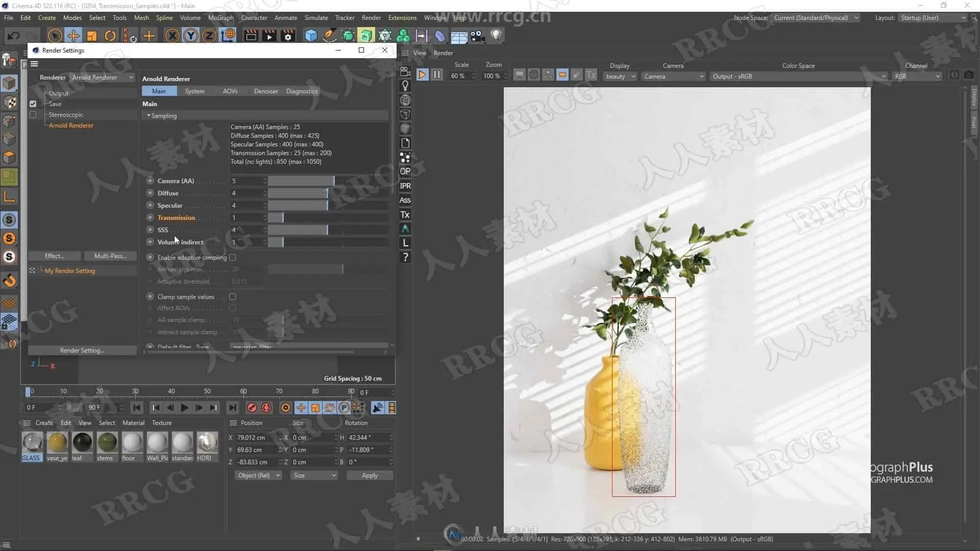Click the Multi-Pass... button
Viewport: 980px width, 551px height.
[x=110, y=256]
